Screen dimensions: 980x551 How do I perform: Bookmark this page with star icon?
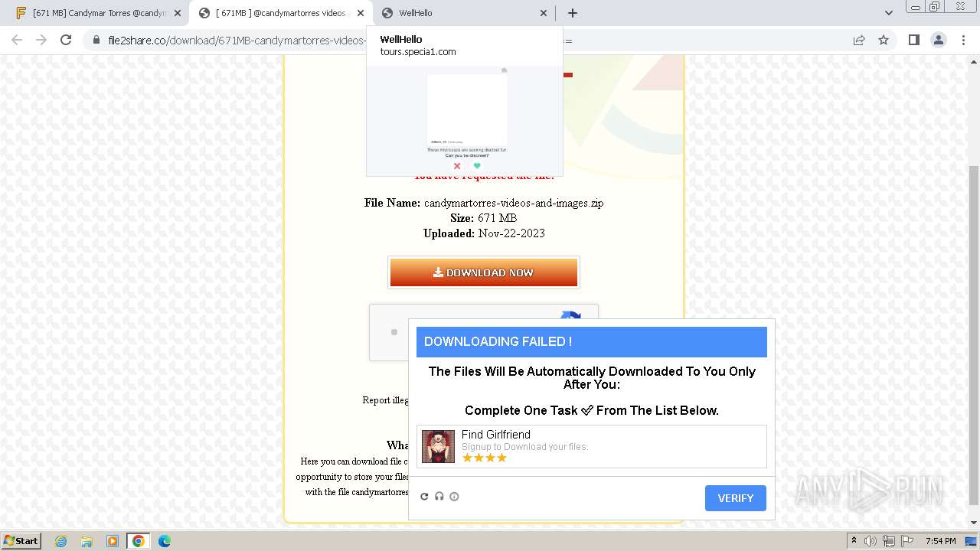point(884,40)
